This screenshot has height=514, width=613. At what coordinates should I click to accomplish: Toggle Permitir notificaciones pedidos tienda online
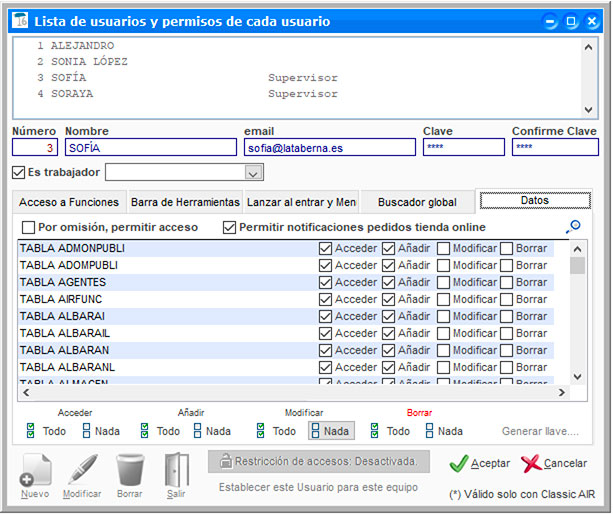229,227
